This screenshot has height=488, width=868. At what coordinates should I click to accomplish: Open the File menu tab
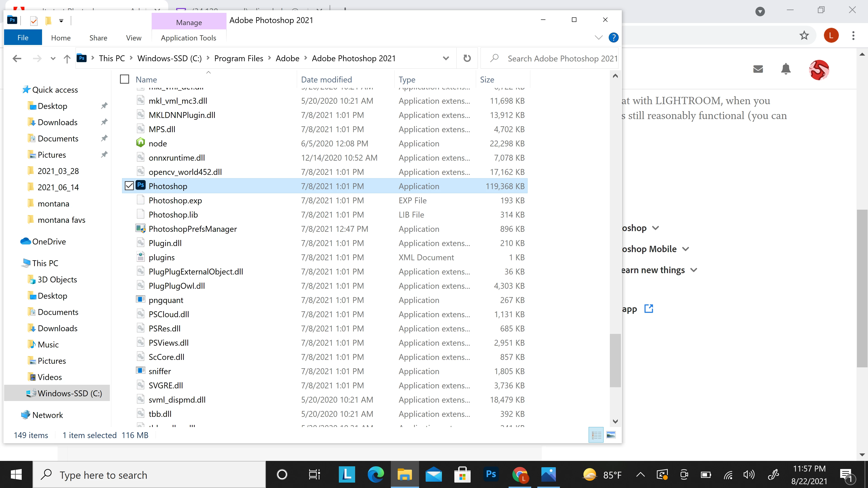tap(23, 38)
